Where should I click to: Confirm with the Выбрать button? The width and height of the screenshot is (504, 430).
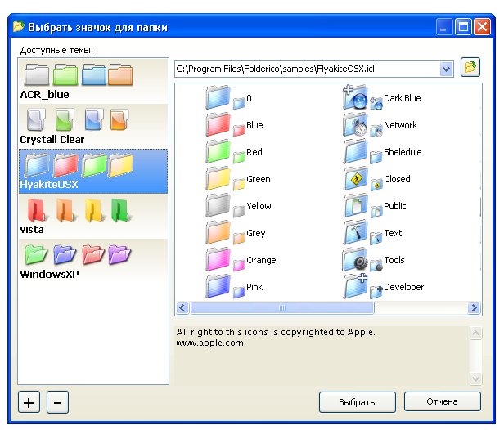point(357,402)
